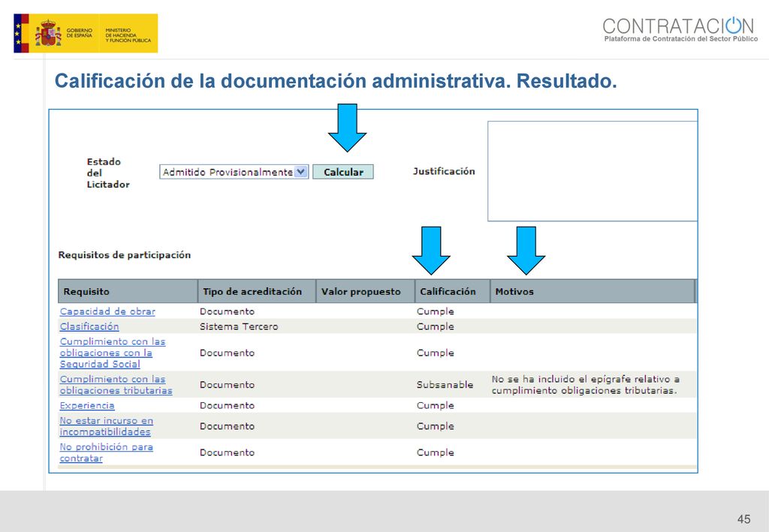Click the Valor propuesto column header
Screen dimensions: 769x532
pos(366,291)
